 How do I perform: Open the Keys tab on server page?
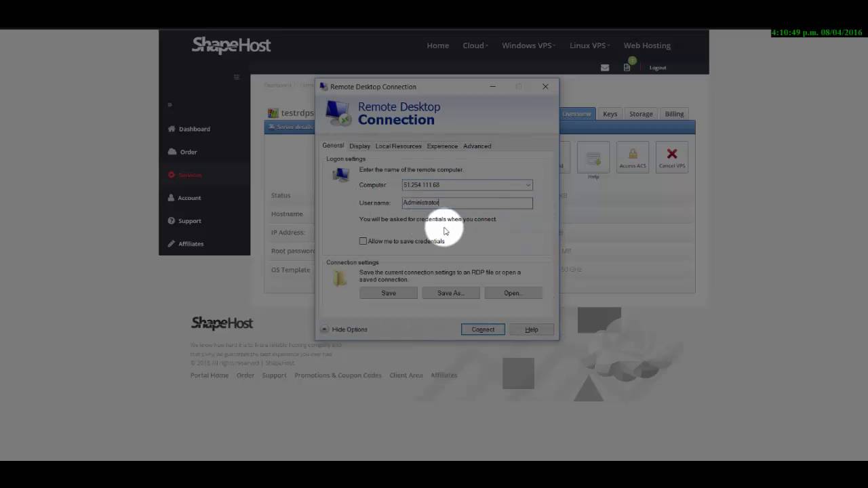[x=610, y=114]
